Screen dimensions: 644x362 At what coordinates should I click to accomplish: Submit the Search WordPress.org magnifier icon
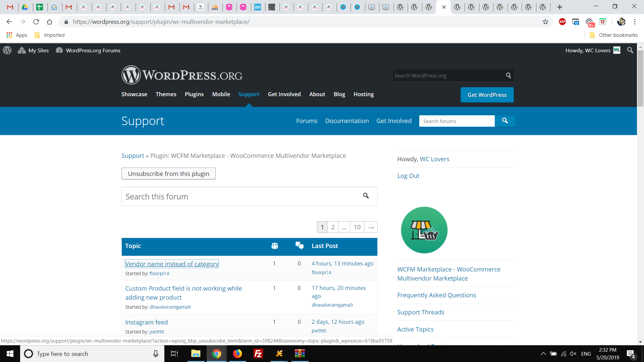(508, 76)
